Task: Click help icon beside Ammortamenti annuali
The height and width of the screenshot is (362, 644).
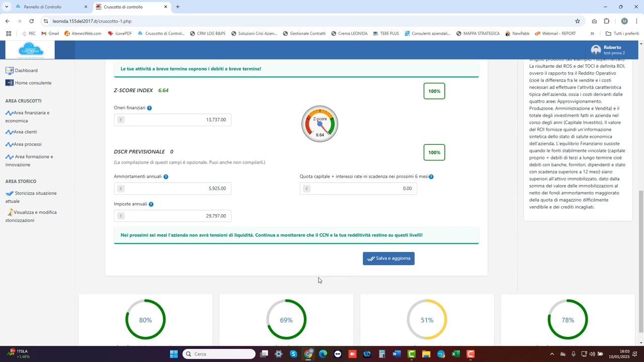Action: 166,177
